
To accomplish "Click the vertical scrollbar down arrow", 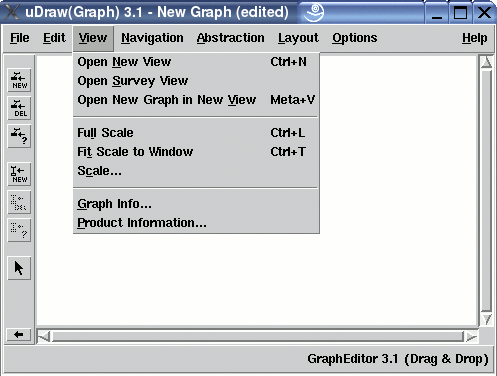I will pyautogui.click(x=487, y=319).
